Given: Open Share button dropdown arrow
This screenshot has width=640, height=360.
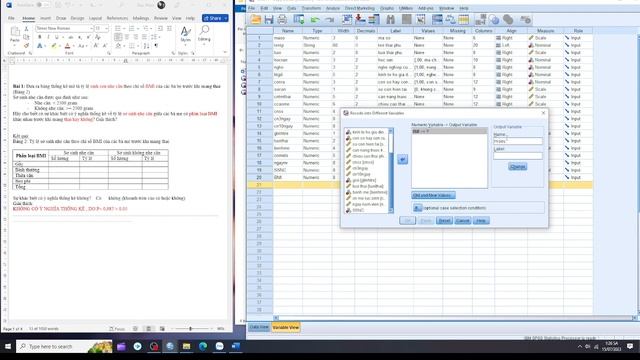Looking at the screenshot, I should point(226,18).
